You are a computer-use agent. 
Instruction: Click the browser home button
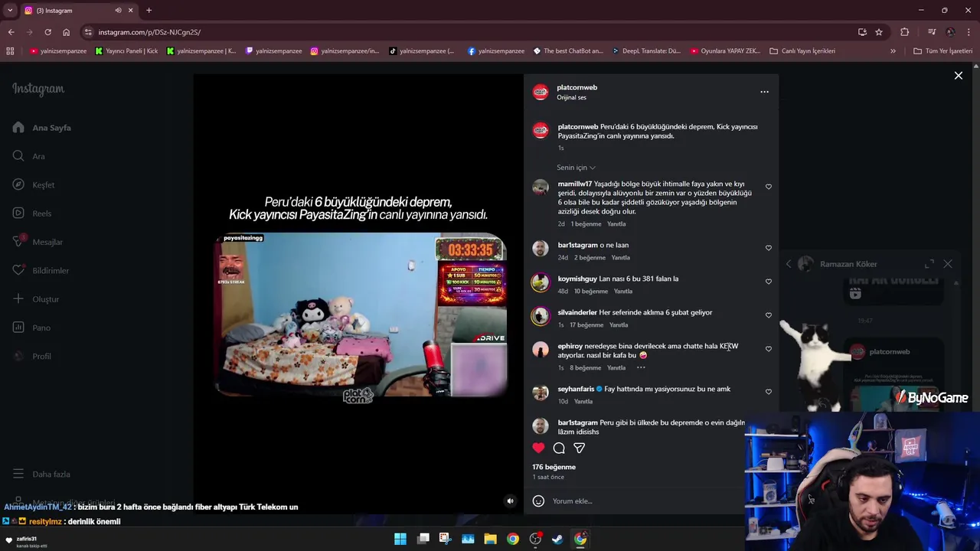[x=66, y=32]
